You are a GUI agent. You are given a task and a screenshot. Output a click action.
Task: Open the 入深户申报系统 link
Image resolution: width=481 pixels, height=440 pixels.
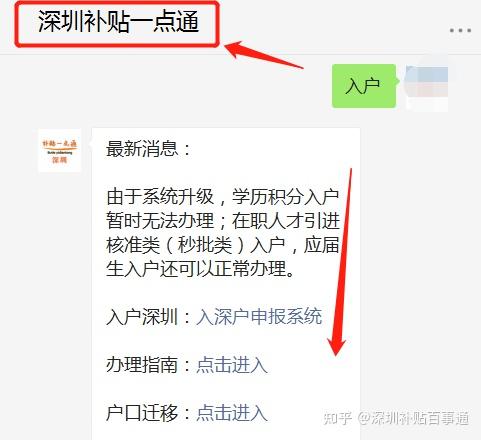coord(259,316)
